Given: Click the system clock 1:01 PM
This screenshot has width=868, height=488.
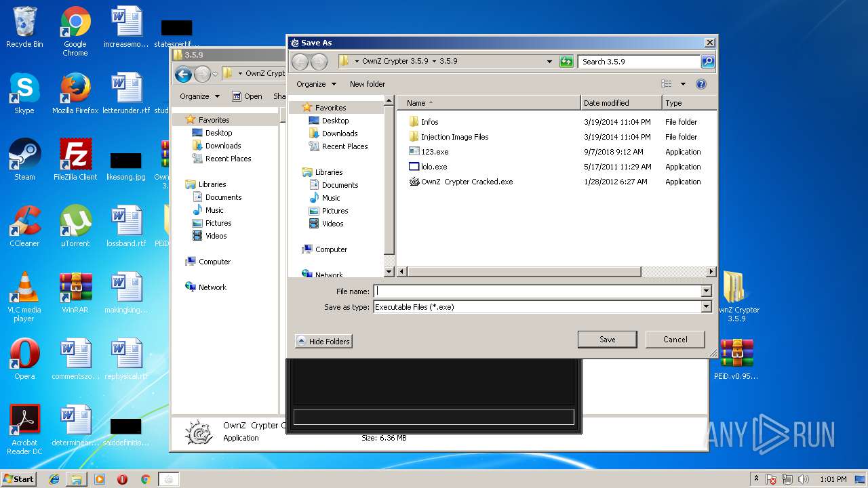Looking at the screenshot, I should click(x=833, y=479).
